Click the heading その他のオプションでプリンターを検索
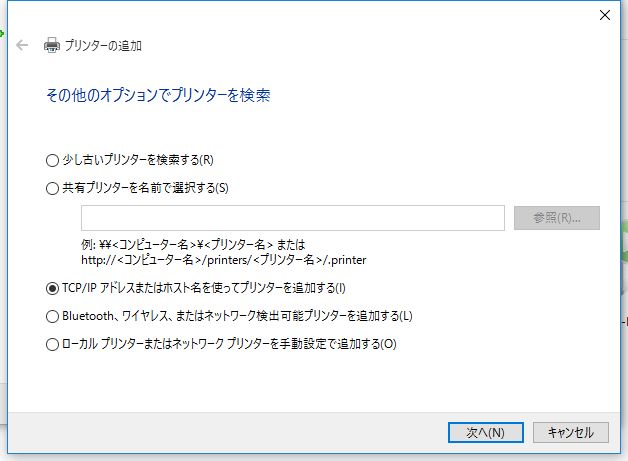628x461 pixels. point(158,96)
